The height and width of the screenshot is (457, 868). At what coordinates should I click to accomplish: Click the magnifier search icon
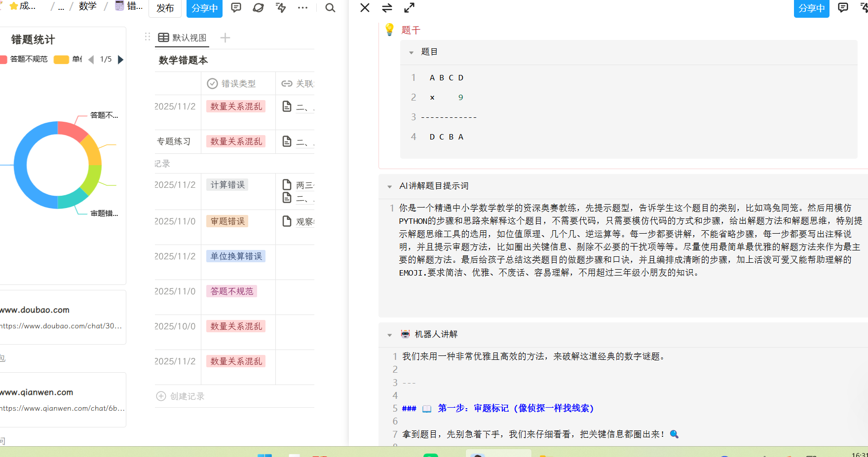point(330,8)
